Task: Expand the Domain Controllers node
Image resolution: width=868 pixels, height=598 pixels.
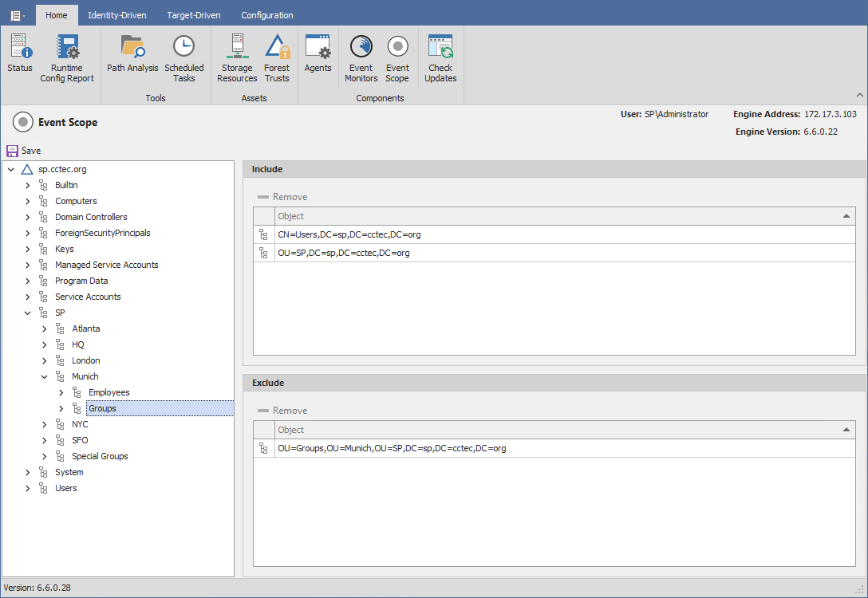Action: click(28, 217)
